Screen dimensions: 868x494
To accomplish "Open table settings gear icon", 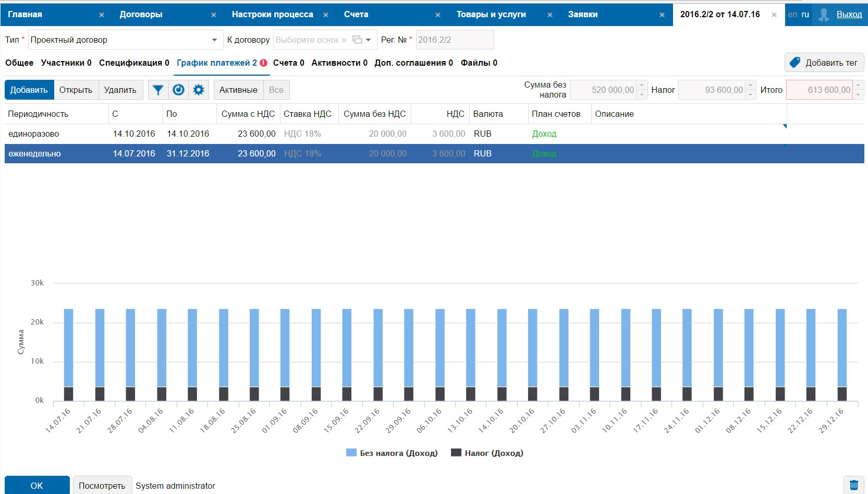I will [199, 90].
